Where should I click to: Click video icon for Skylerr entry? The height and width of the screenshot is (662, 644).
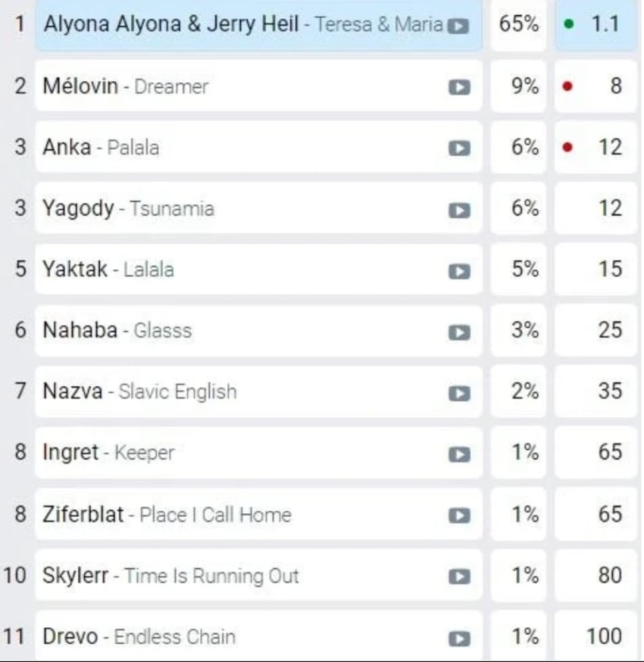click(x=459, y=577)
